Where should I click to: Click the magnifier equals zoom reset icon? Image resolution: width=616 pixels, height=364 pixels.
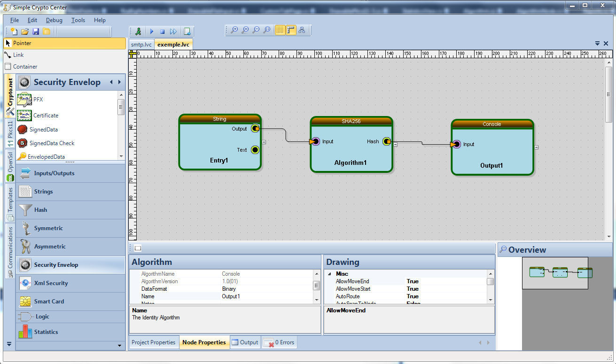click(x=245, y=30)
